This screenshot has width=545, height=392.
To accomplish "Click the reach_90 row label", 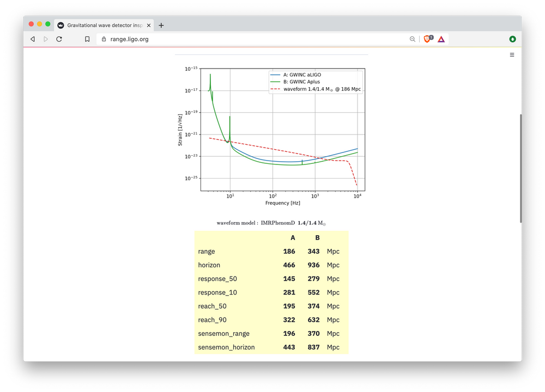I will [212, 320].
